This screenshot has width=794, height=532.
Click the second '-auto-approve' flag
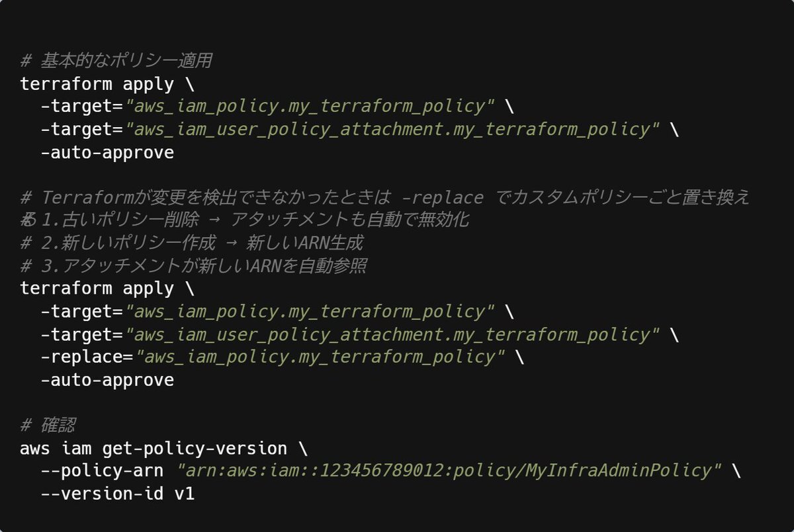pos(107,380)
